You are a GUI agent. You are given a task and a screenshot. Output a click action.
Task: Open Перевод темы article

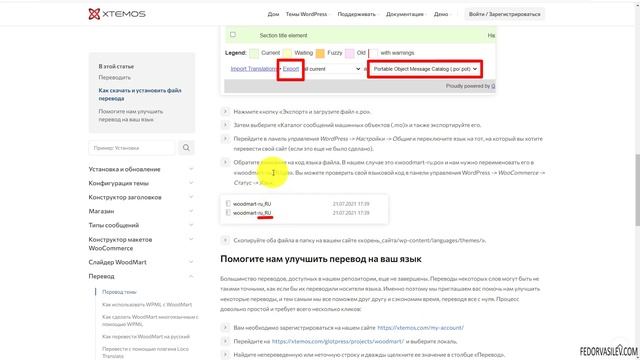[119, 292]
